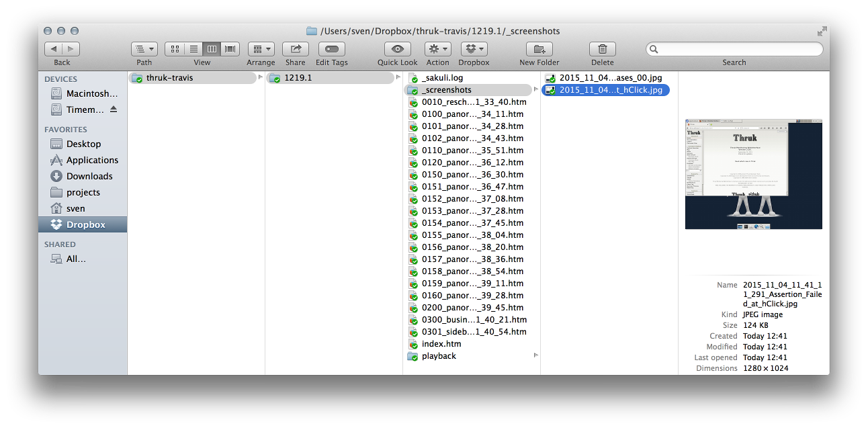
Task: Click inside the Search field
Action: [734, 48]
